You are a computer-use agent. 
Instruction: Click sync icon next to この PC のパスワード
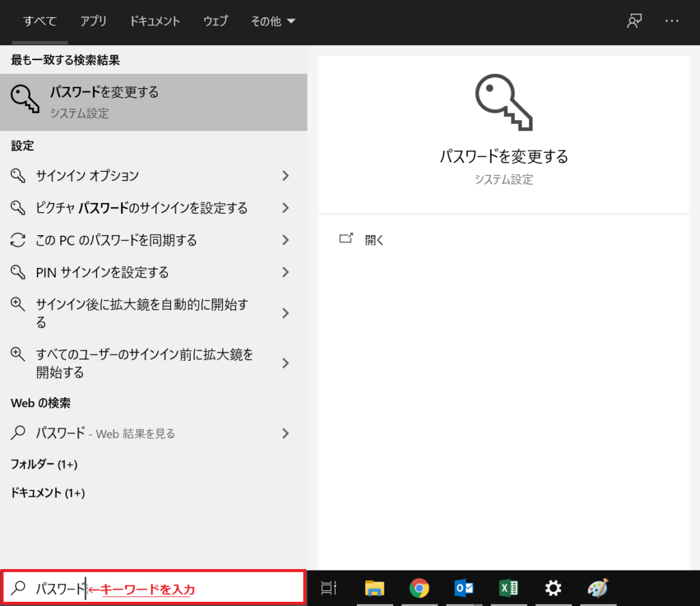tap(18, 240)
